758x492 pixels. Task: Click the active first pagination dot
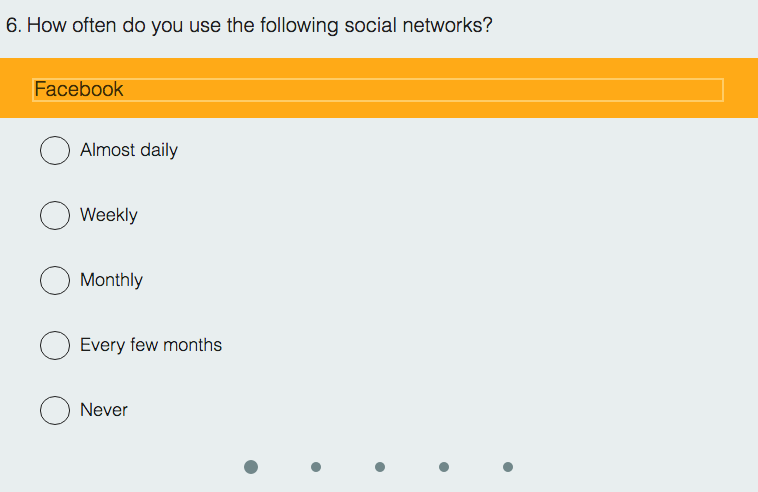pyautogui.click(x=251, y=467)
